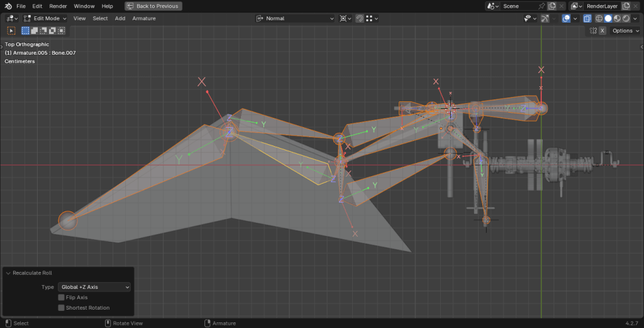Screen dimensions: 644x328
Task: Open the Global +Z Axis type dropdown
Action: 94,287
